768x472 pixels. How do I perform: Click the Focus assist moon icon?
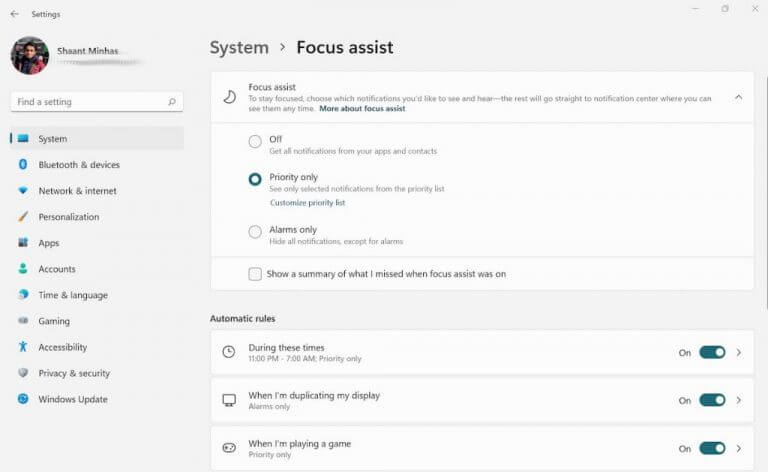click(229, 97)
